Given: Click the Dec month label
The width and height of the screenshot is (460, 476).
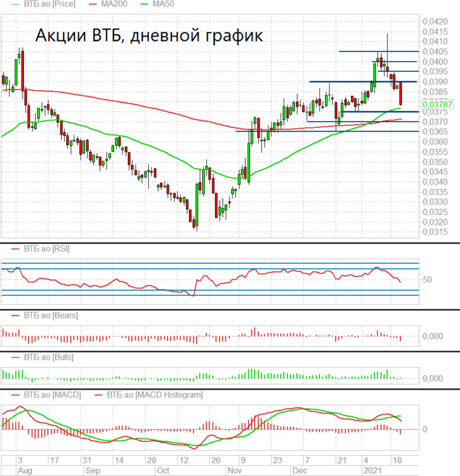Looking at the screenshot, I should coord(299,470).
